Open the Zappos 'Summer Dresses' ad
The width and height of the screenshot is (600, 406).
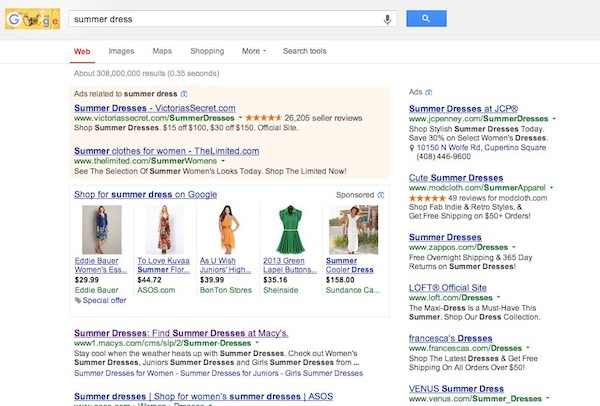point(445,237)
